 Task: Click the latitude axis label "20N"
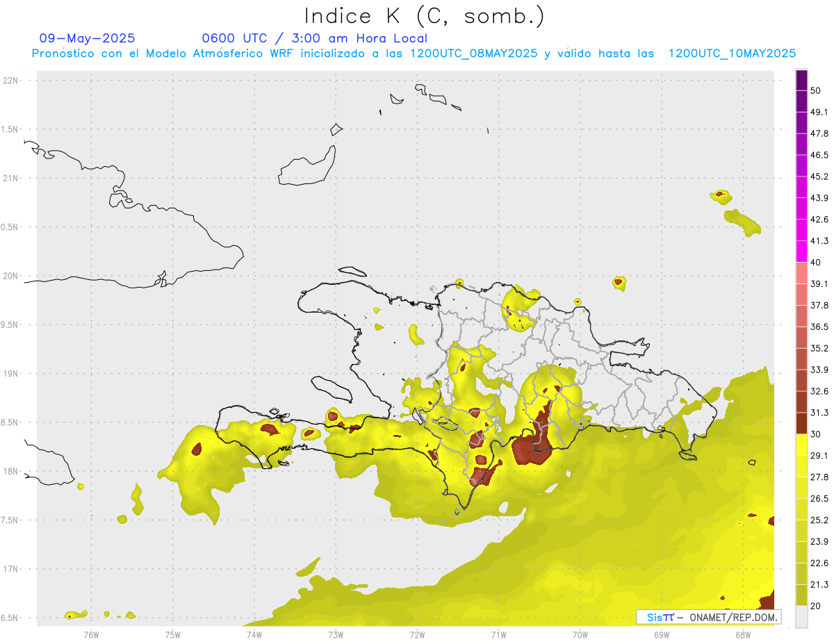(10, 276)
